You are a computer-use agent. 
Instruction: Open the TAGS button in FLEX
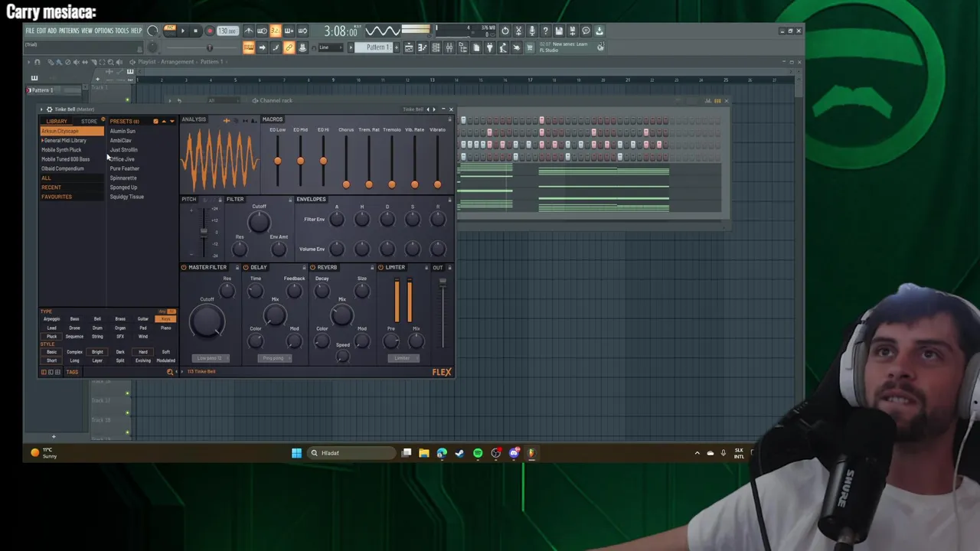point(72,372)
